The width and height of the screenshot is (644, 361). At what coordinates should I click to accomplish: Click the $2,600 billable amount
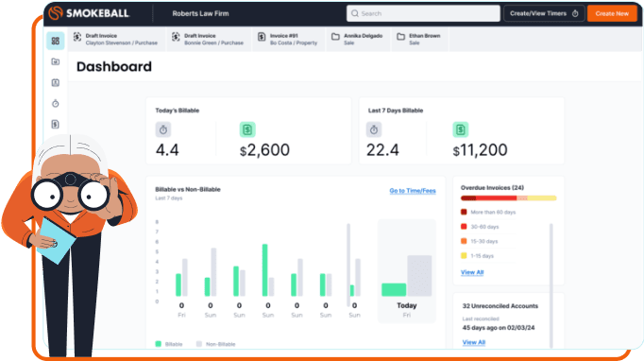[x=265, y=150]
